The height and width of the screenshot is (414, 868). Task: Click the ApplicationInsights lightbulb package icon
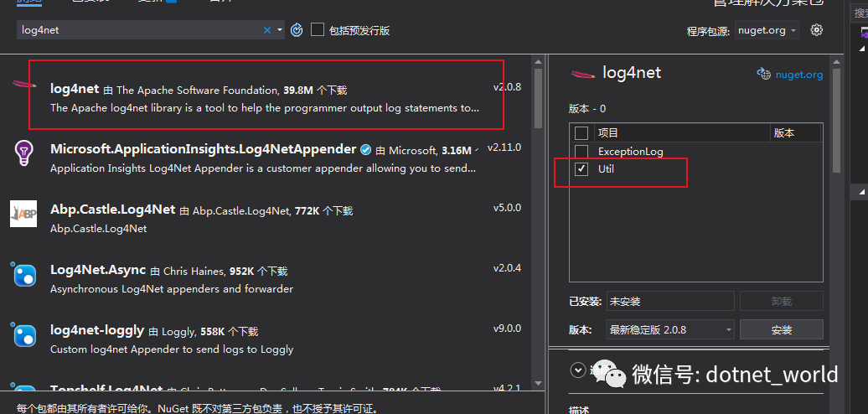point(23,153)
